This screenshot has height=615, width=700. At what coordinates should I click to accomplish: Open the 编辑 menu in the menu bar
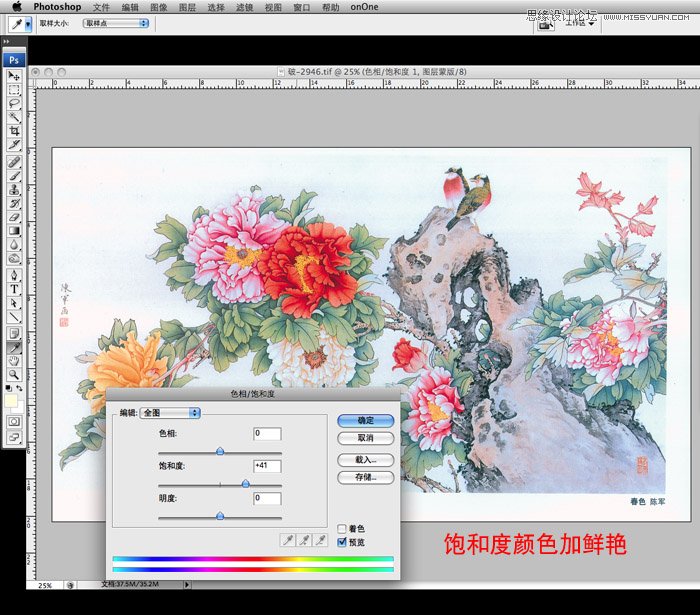click(130, 7)
